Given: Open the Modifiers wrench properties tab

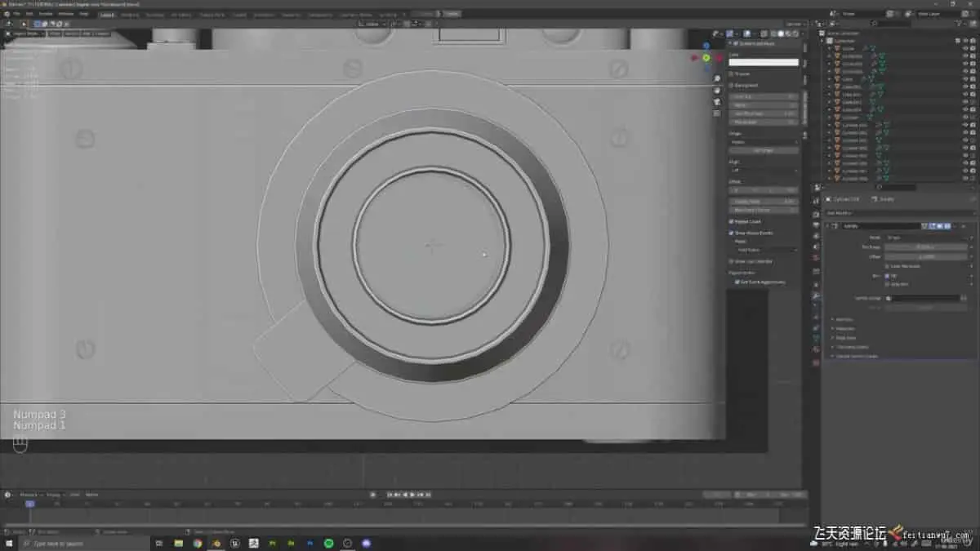Looking at the screenshot, I should pyautogui.click(x=816, y=296).
